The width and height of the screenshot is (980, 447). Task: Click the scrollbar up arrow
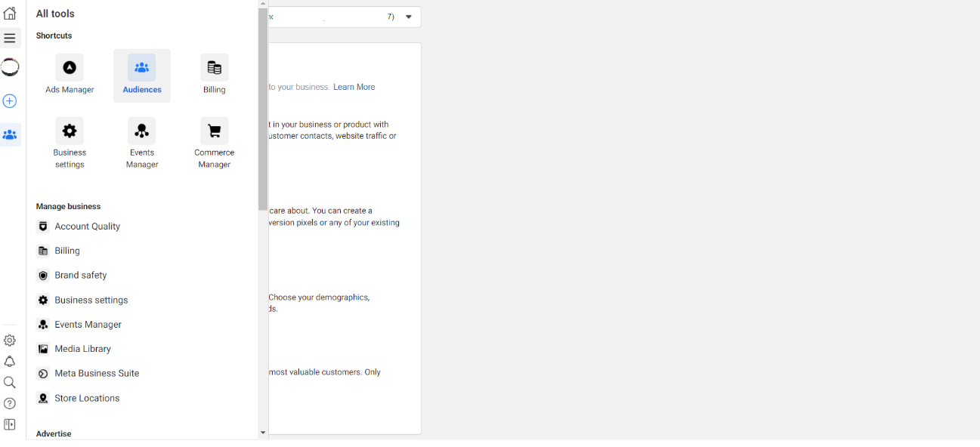pyautogui.click(x=263, y=4)
